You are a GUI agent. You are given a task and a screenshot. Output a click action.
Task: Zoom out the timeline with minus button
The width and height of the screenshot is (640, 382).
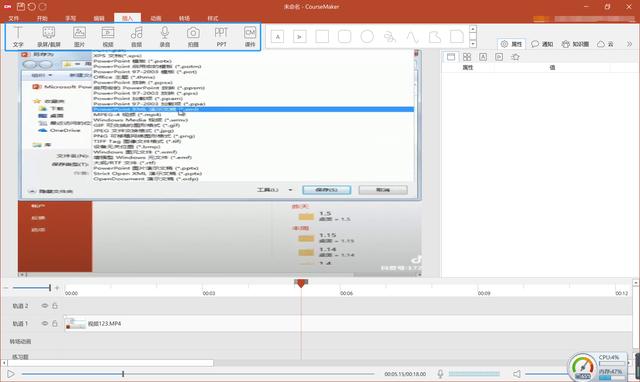click(x=6, y=288)
